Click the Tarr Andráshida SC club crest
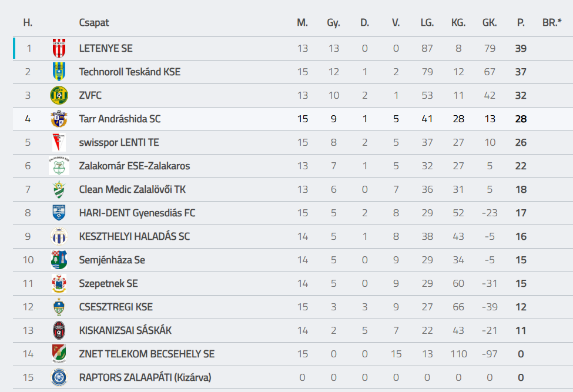The image size is (573, 392). [59, 119]
